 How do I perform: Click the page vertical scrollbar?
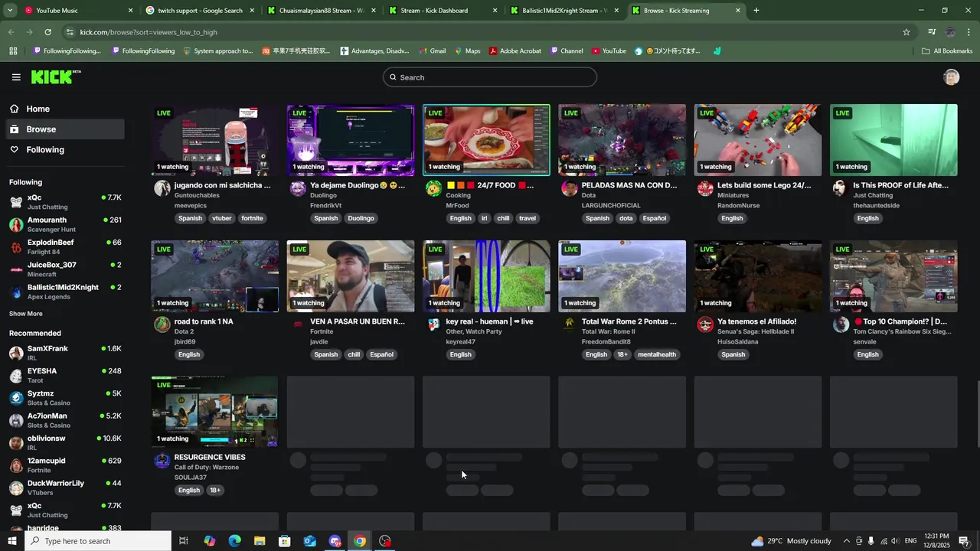tap(978, 415)
